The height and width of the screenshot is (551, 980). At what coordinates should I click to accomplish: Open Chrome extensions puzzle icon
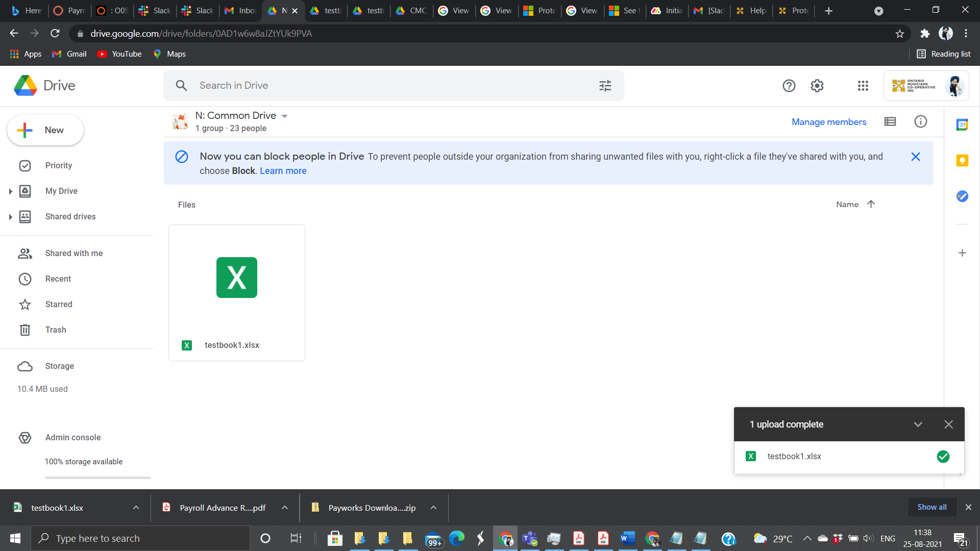[x=925, y=34]
